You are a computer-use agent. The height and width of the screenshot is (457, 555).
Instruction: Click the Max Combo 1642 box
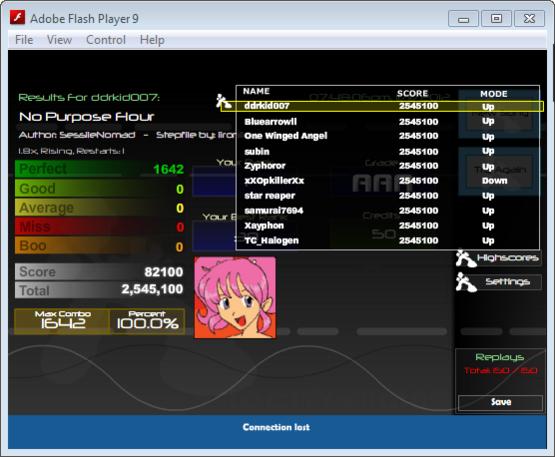click(x=62, y=321)
